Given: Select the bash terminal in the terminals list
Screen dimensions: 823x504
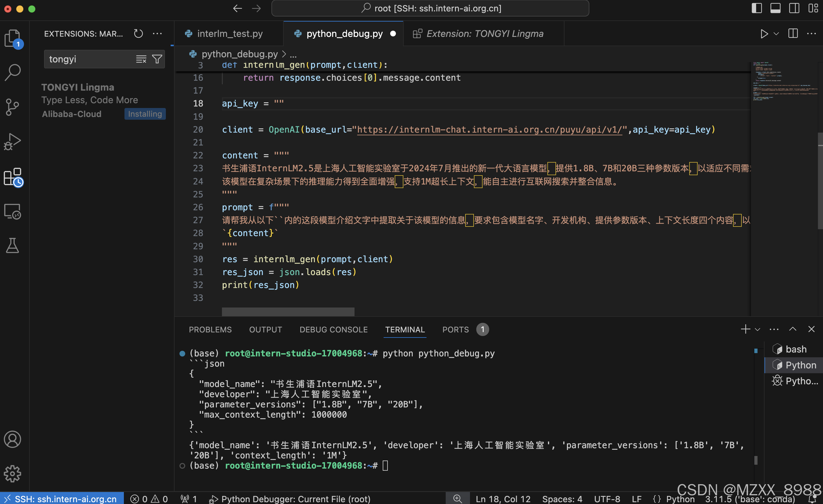Looking at the screenshot, I should click(x=795, y=349).
